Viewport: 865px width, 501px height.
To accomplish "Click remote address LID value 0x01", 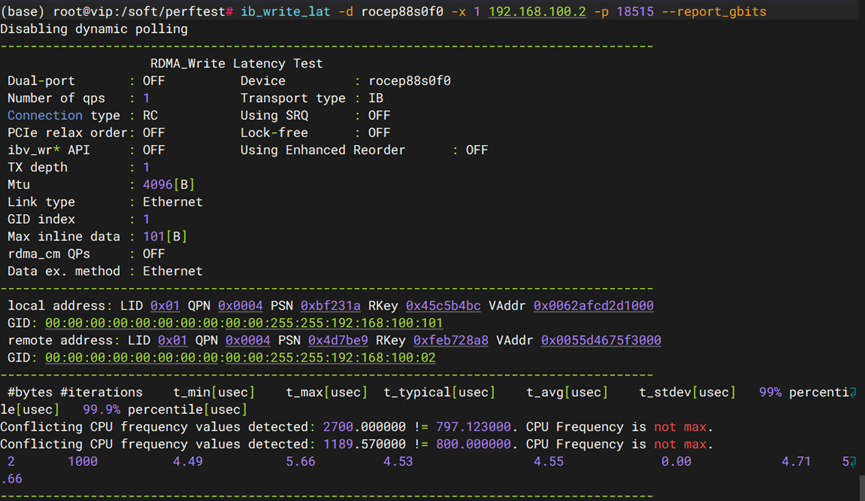I will point(172,340).
